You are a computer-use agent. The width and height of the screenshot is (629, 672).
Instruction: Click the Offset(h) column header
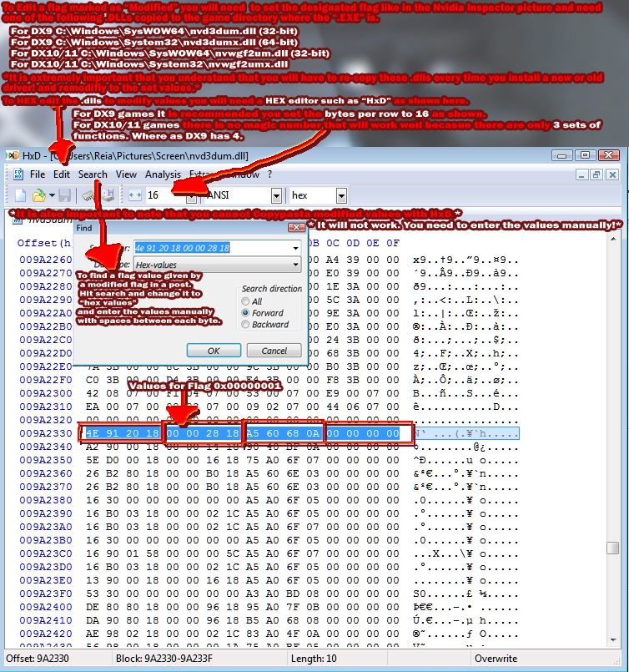(x=44, y=243)
